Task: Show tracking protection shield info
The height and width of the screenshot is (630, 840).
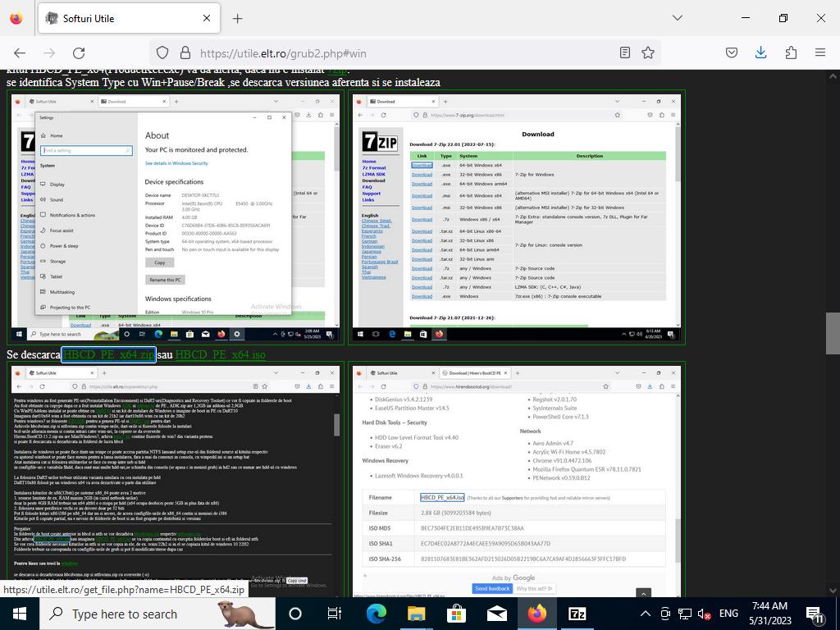Action: (x=162, y=52)
